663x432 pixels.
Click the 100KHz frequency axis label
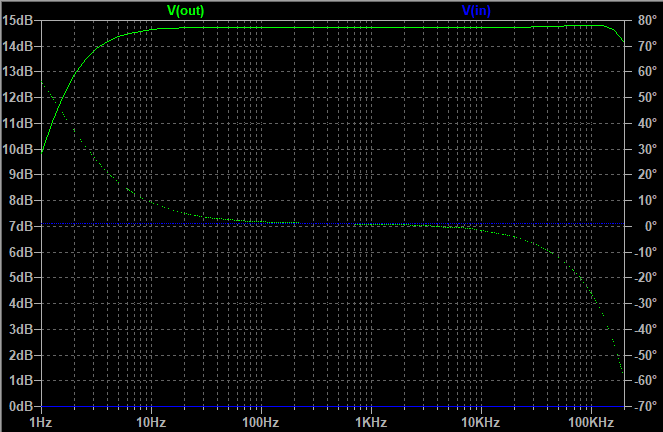591,422
